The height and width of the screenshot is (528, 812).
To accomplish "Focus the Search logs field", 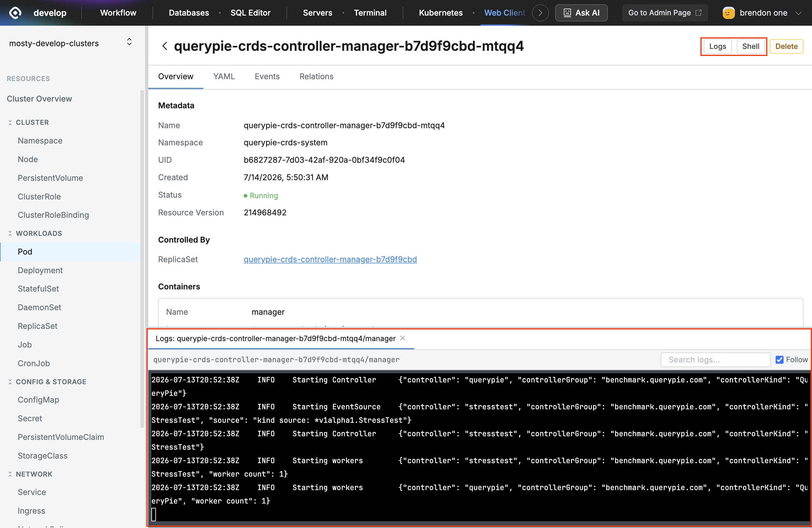I will [715, 359].
